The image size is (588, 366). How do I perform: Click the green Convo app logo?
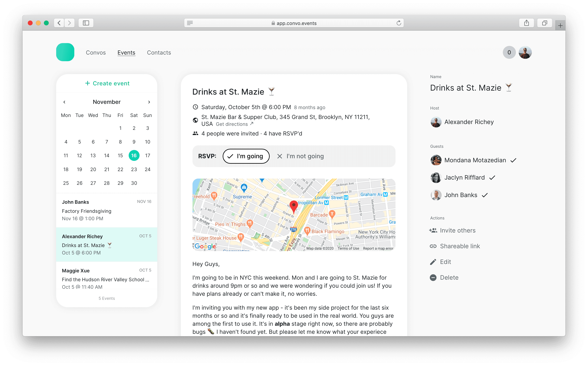pyautogui.click(x=65, y=52)
